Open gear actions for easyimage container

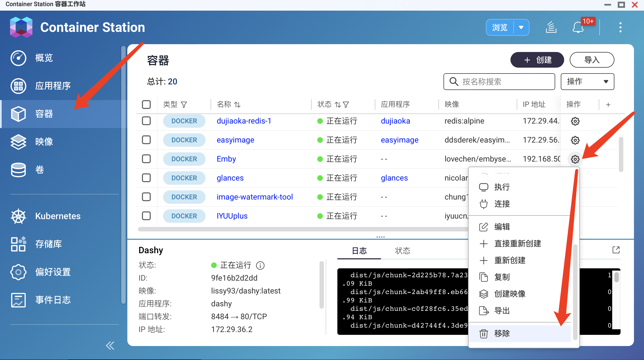(x=575, y=140)
